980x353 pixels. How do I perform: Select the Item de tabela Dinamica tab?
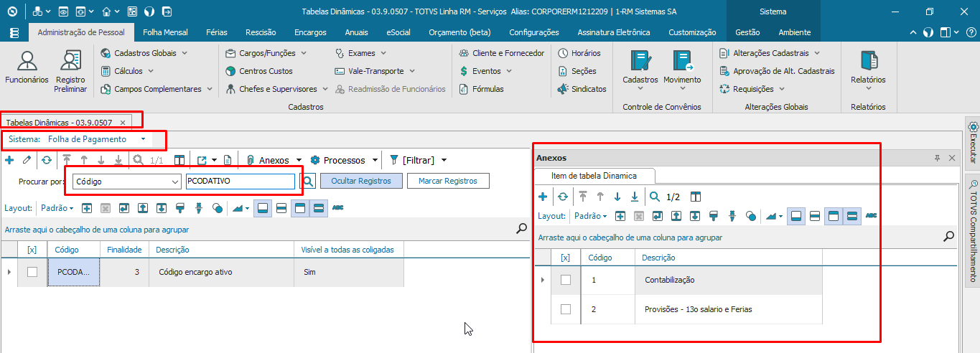(593, 175)
